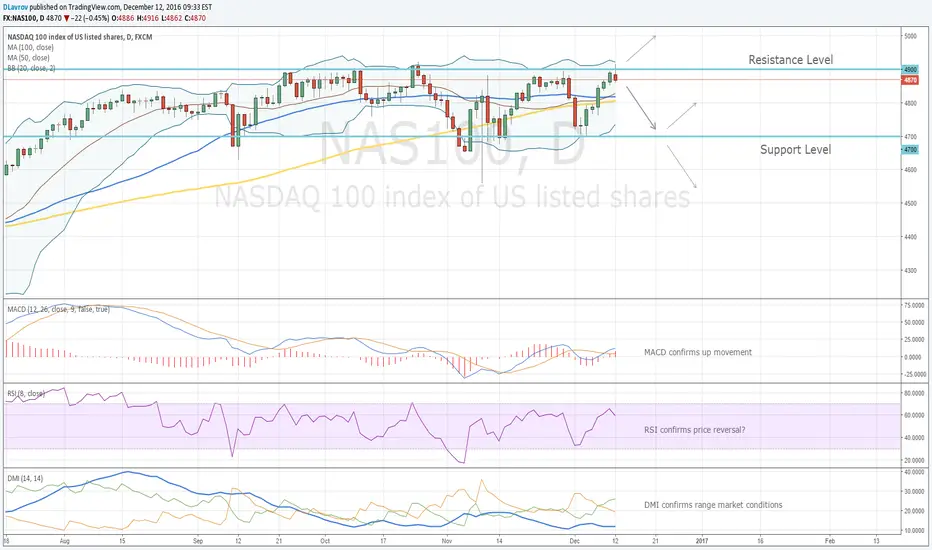Click the MACD confirms up movement note
The image size is (932, 550).
tap(698, 352)
